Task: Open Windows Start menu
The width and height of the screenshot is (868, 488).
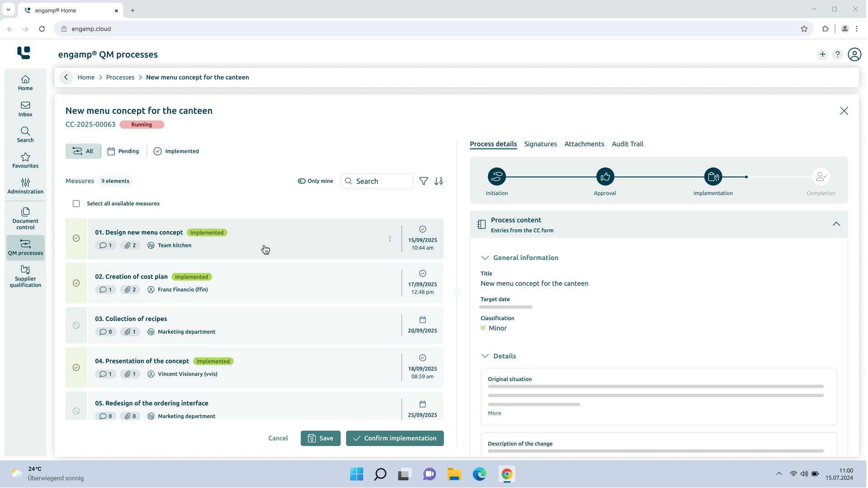Action: click(357, 475)
